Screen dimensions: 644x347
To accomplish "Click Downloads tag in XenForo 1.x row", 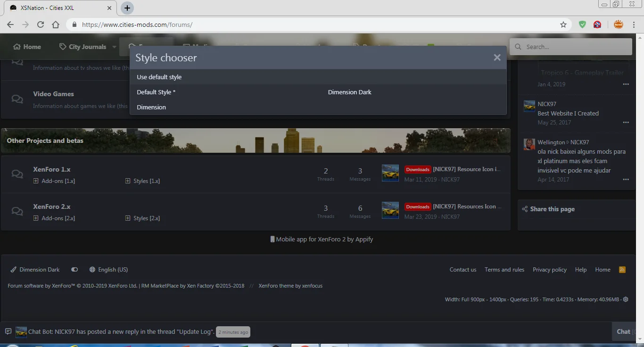I will point(418,169).
